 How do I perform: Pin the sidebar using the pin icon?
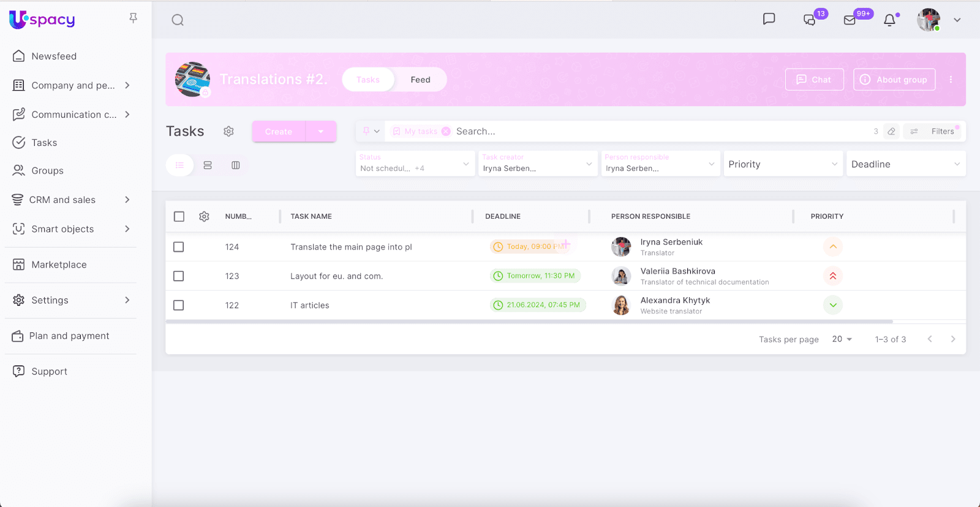click(x=133, y=18)
